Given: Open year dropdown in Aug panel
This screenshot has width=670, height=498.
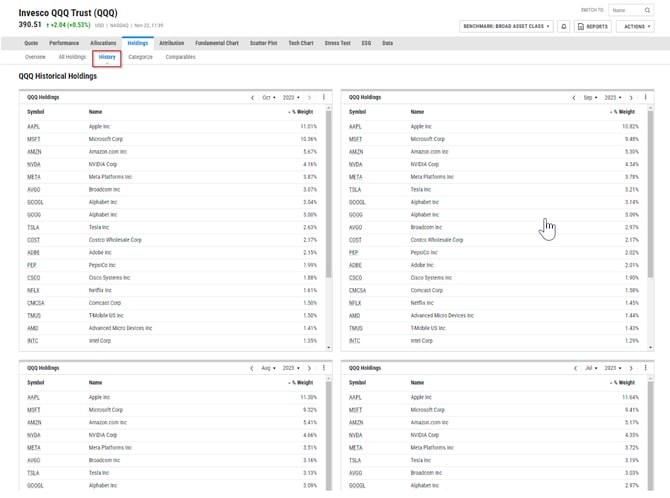Looking at the screenshot, I should click(291, 368).
